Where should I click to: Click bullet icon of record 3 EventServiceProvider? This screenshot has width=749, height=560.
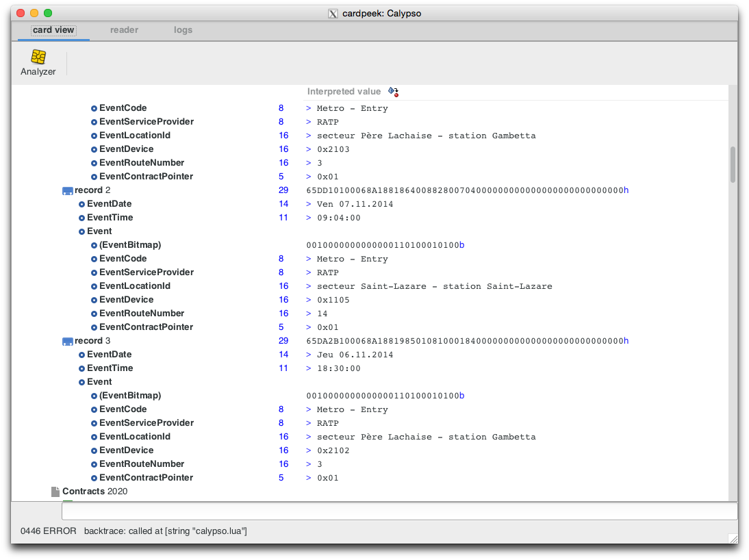(94, 423)
